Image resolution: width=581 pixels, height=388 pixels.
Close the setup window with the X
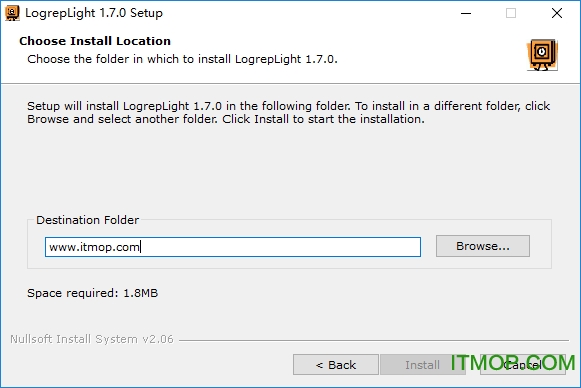tap(557, 13)
